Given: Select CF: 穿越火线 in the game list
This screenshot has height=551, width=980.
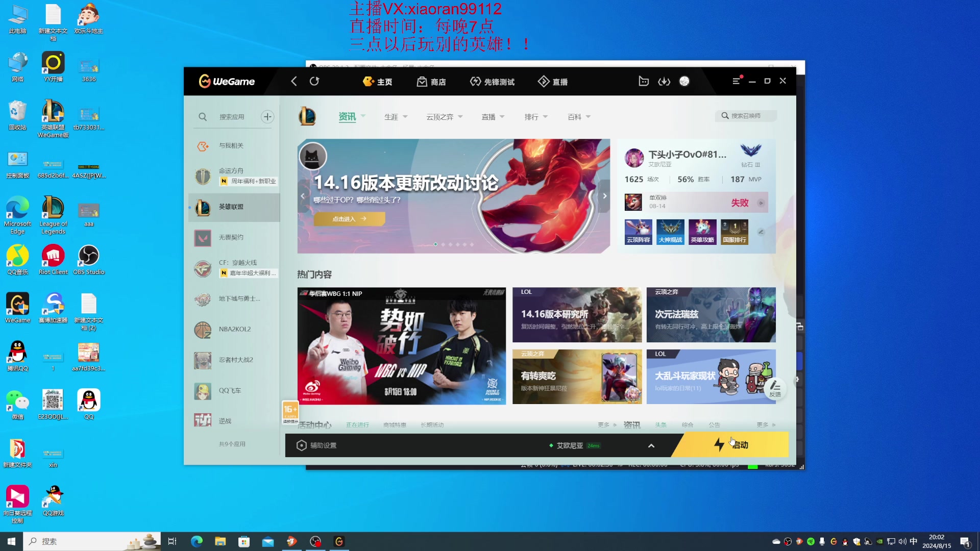Looking at the screenshot, I should point(234,268).
